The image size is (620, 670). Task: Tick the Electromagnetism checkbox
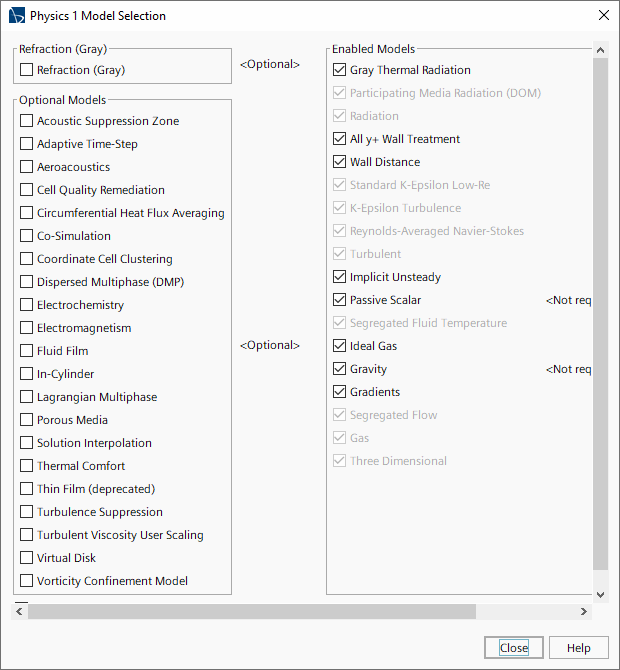[27, 328]
